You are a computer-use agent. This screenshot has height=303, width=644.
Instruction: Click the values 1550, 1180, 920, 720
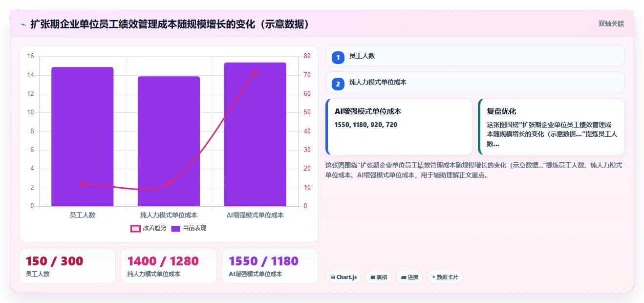(366, 125)
